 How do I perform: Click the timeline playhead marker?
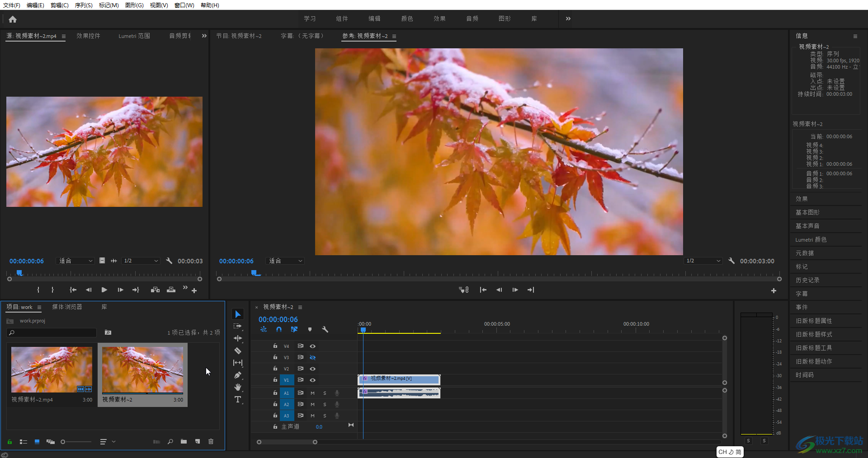(363, 330)
